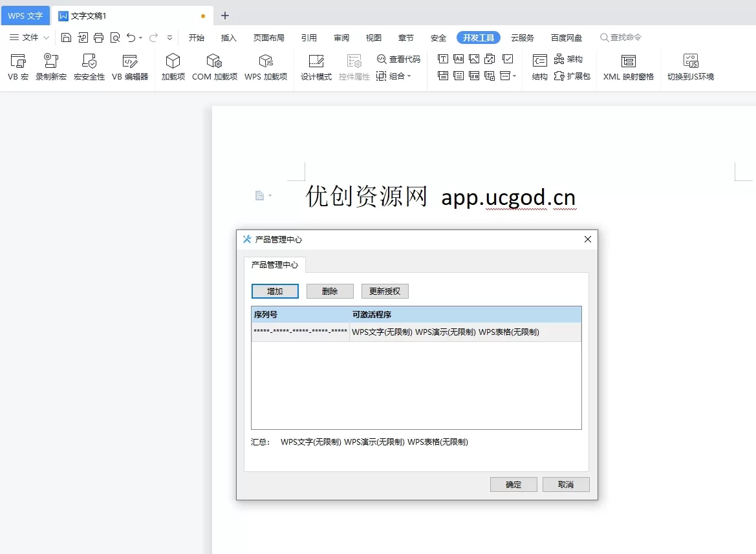This screenshot has height=554, width=756.
Task: Open the undo history dropdown arrow
Action: coord(141,37)
